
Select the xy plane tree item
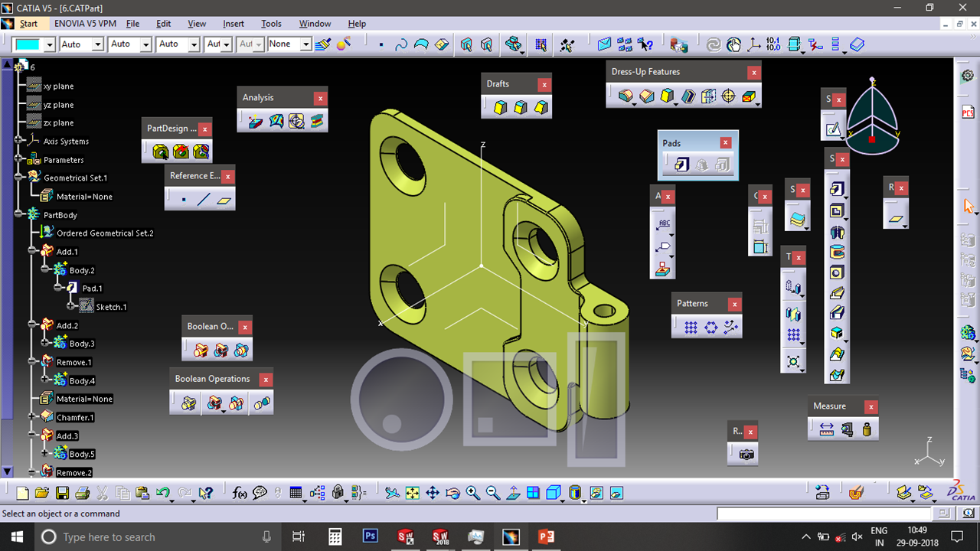click(58, 86)
